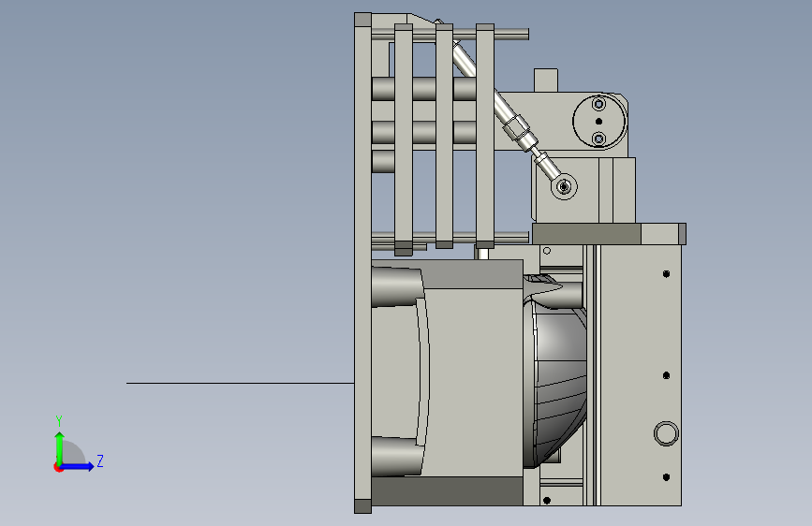
Task: Click the blue Z axis arrow of triad
Action: tap(78, 466)
